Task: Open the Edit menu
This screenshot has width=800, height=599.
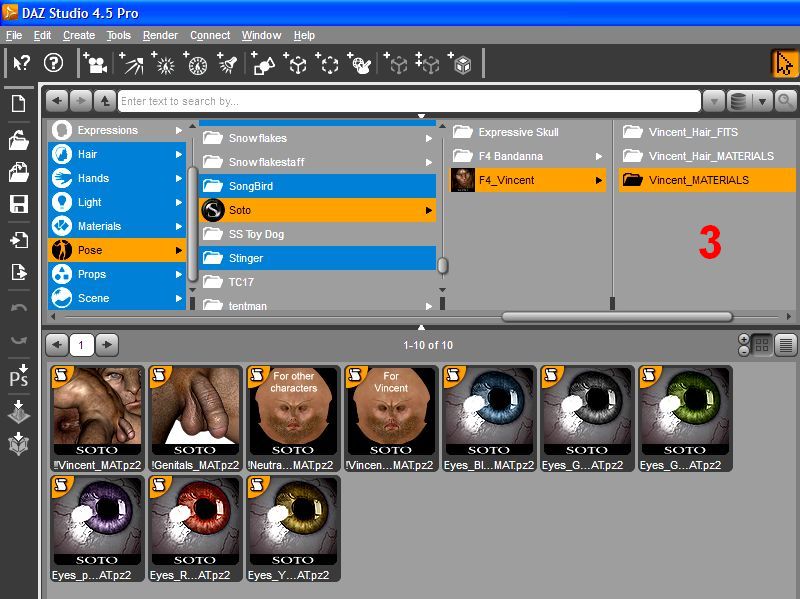Action: (42, 35)
